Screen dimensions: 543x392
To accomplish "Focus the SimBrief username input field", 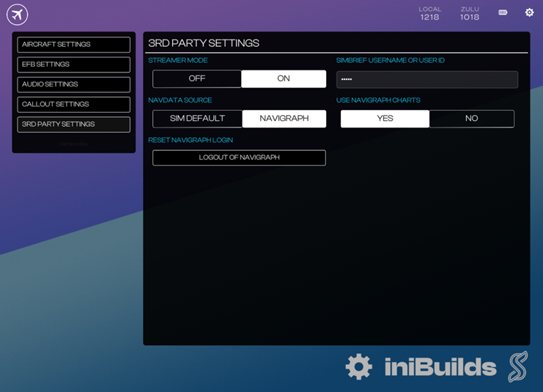I will (x=427, y=79).
